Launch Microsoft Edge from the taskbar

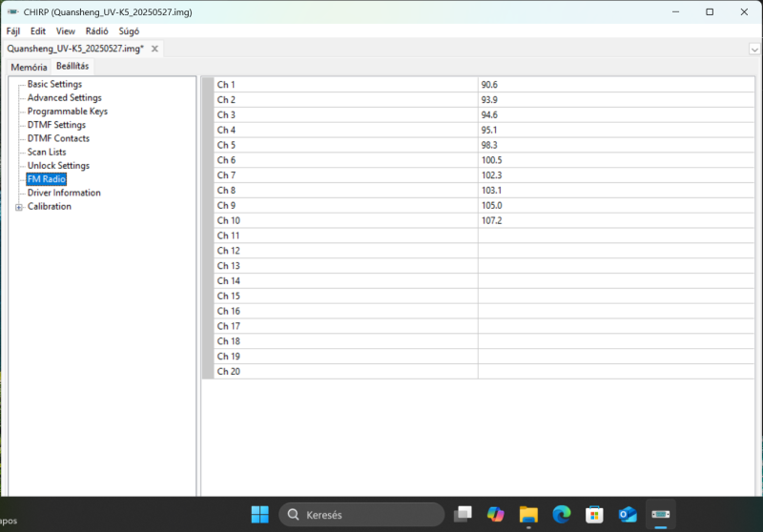tap(562, 515)
